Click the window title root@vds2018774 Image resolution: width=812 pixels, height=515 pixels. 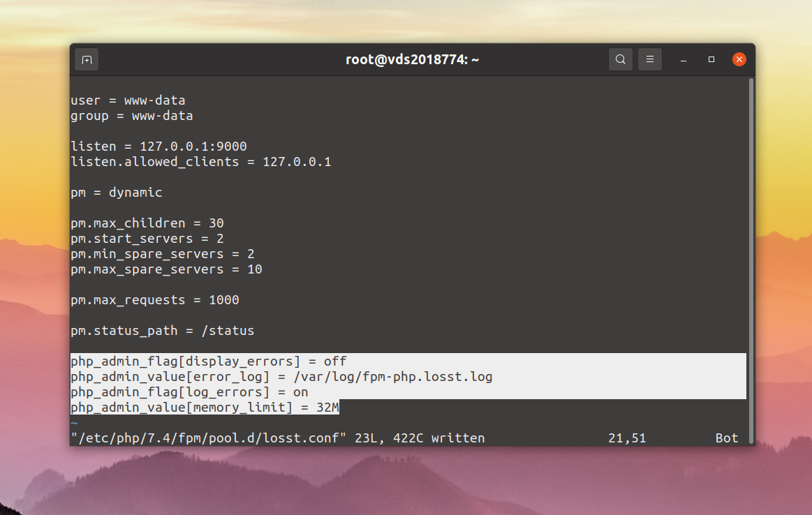point(412,59)
